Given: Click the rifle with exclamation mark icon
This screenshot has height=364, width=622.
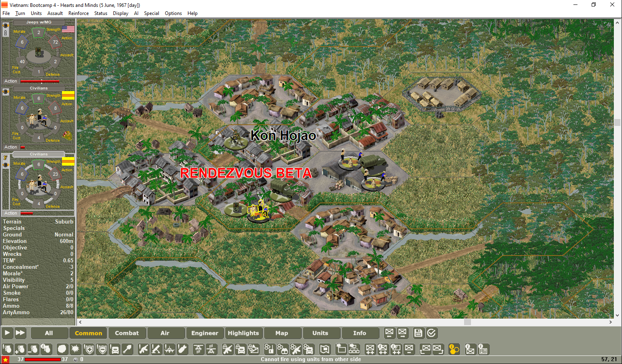Looking at the screenshot, I should 143,349.
